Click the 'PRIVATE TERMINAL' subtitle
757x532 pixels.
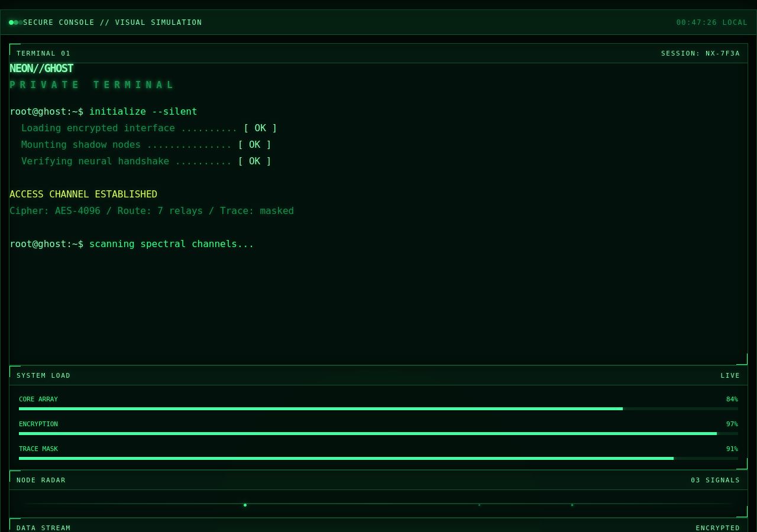tap(92, 85)
